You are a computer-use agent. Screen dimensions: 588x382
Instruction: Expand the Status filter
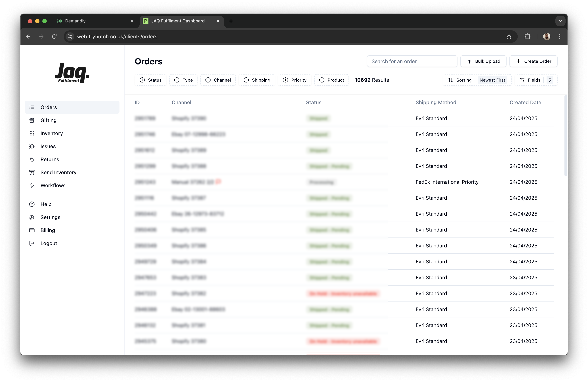coord(150,80)
